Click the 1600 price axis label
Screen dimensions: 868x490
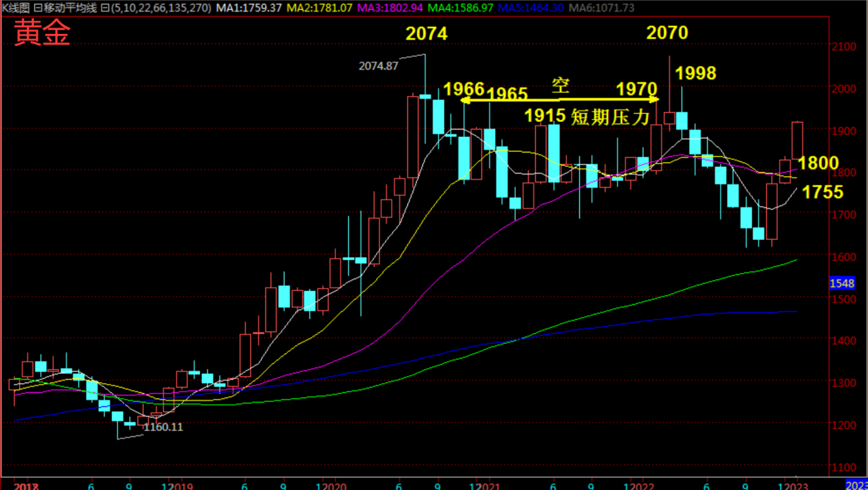(x=844, y=257)
